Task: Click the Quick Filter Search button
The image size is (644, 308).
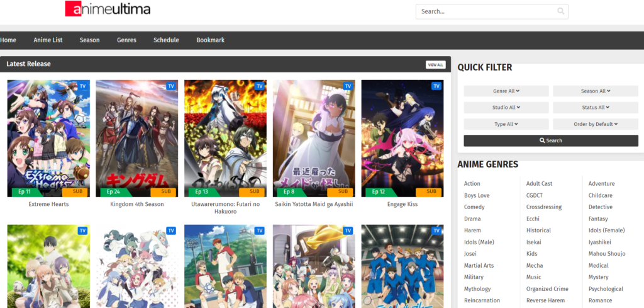Action: [551, 140]
